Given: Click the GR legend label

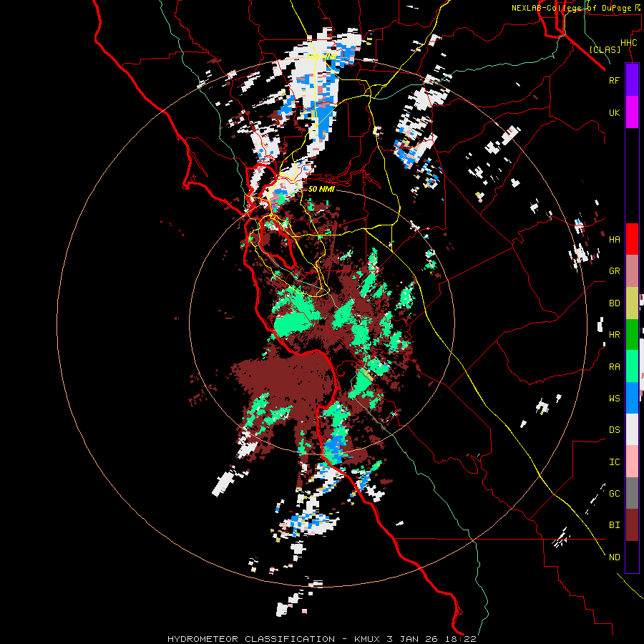Looking at the screenshot, I should [614, 271].
